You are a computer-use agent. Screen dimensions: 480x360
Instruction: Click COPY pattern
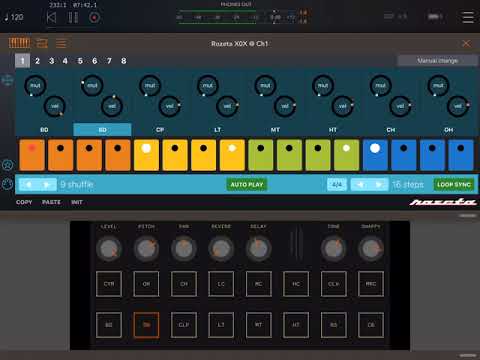click(24, 202)
